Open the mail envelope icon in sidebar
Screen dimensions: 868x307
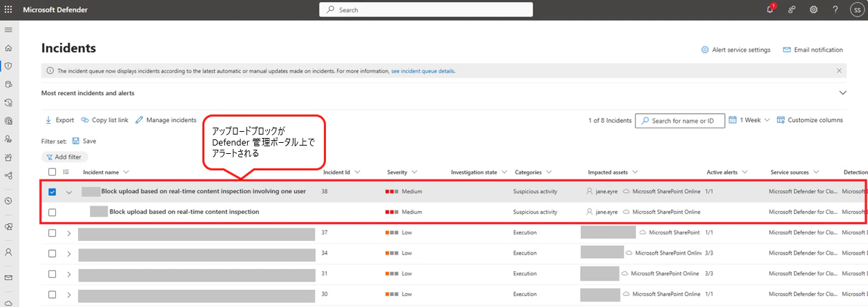tap(8, 277)
